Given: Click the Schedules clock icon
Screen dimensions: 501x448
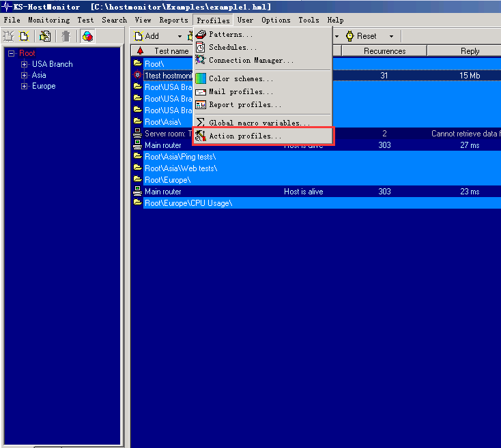Looking at the screenshot, I should click(201, 48).
